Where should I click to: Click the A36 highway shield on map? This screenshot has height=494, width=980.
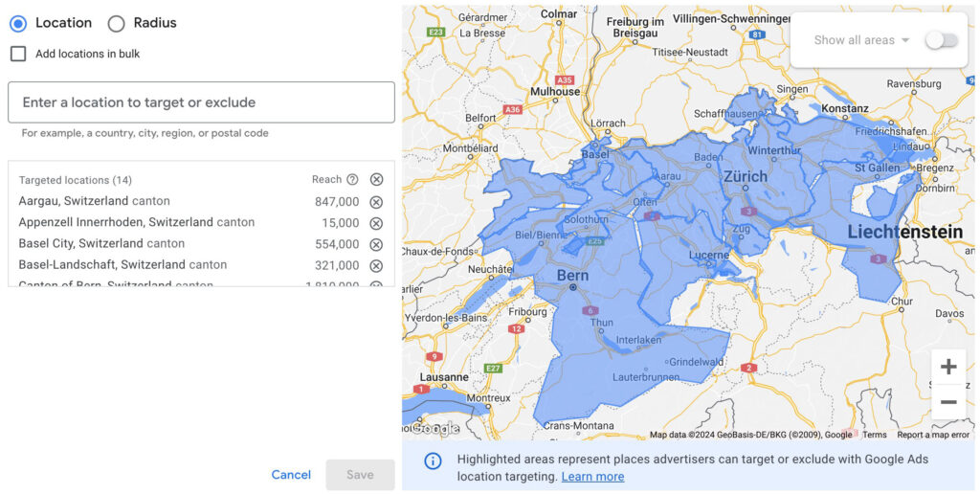coord(513,109)
